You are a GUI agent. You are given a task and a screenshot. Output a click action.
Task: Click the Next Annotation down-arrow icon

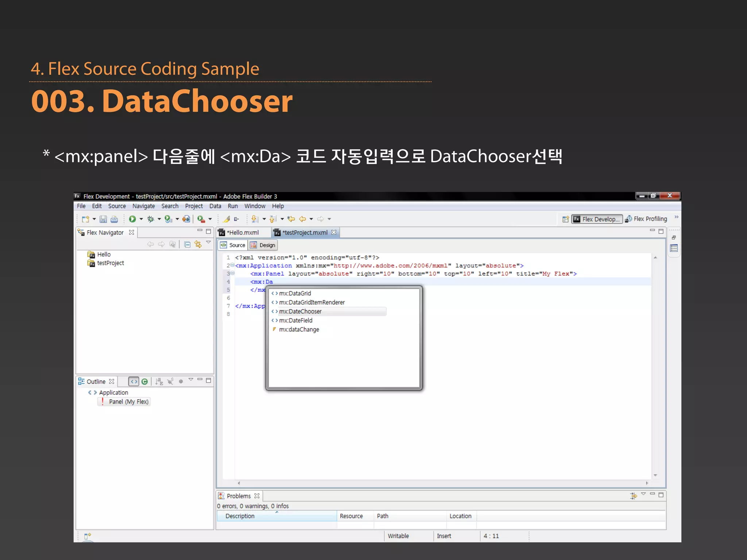[x=255, y=219]
